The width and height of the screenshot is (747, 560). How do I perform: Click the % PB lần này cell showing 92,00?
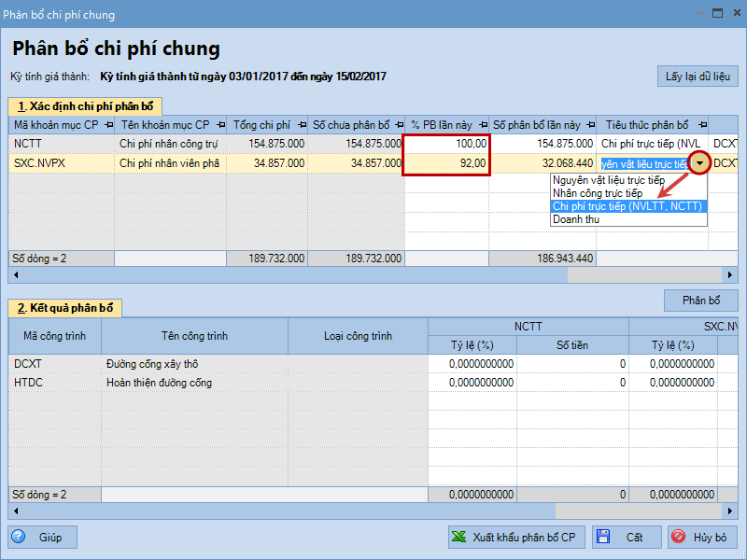(x=447, y=163)
